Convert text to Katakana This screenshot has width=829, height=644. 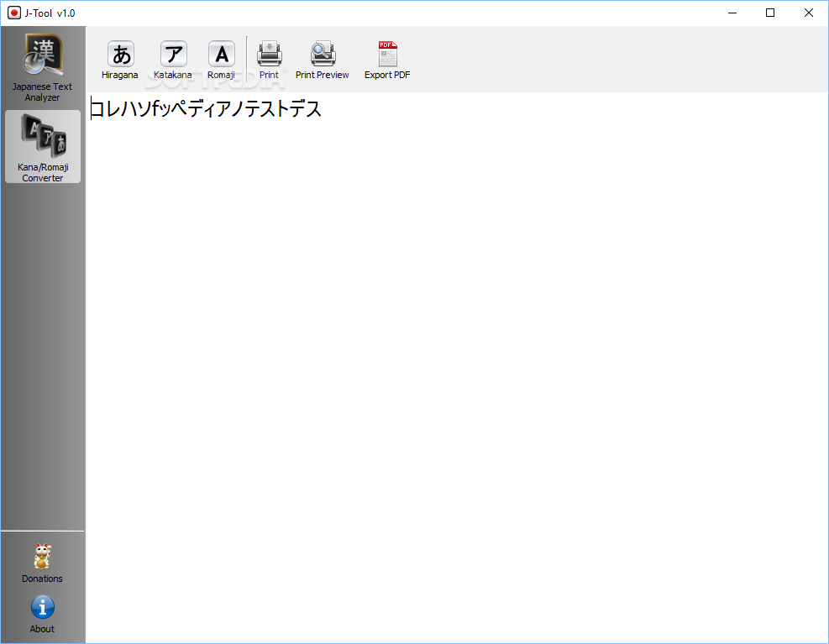click(x=173, y=60)
